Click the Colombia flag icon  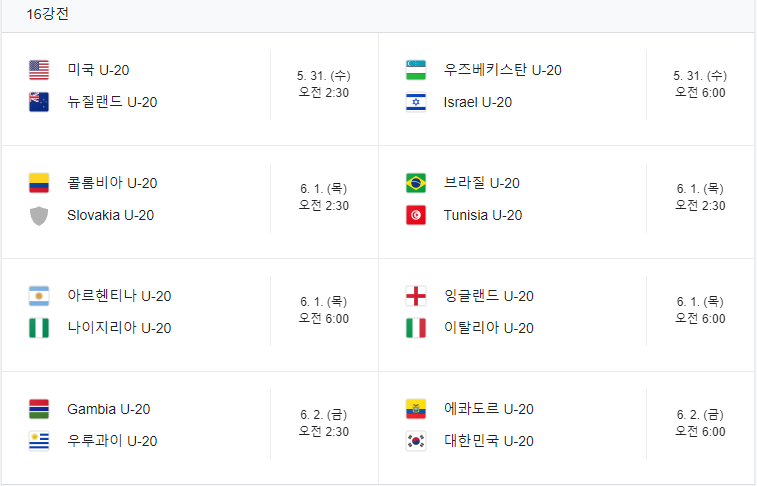click(39, 183)
